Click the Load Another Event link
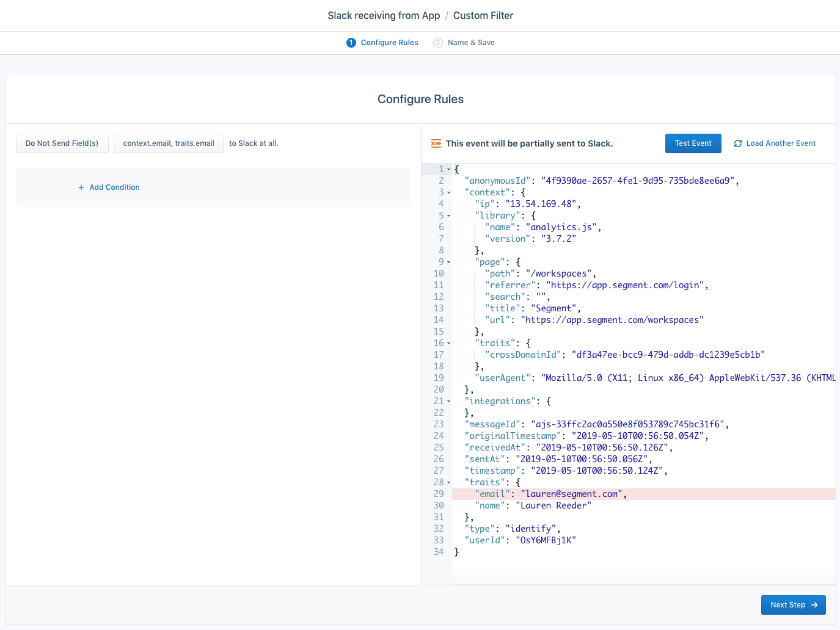Screen dimensions: 840x630 [780, 143]
